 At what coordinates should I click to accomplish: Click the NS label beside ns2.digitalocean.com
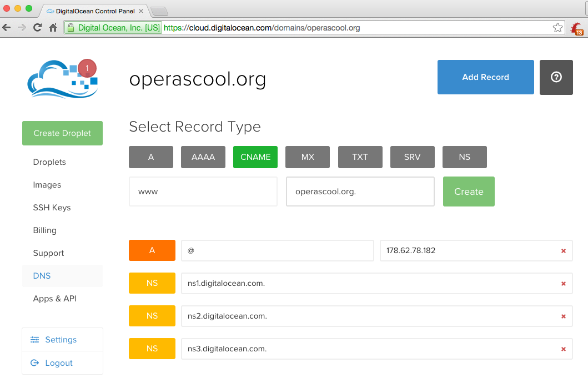click(x=152, y=316)
